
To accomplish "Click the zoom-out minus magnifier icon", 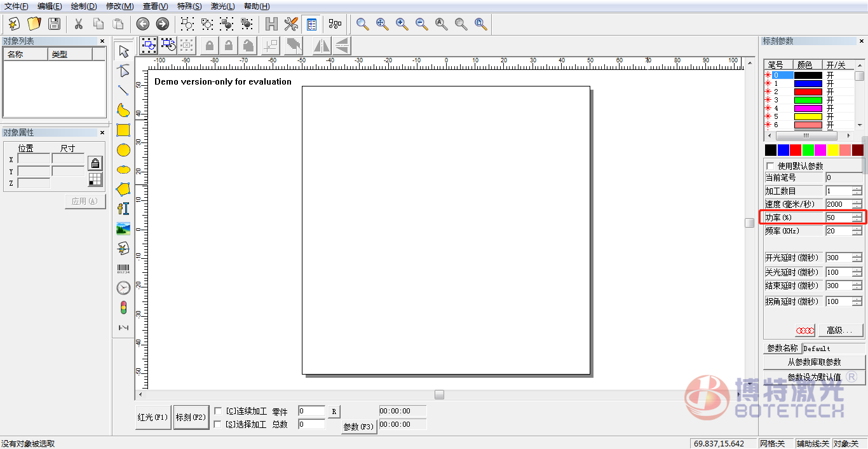I will point(422,24).
